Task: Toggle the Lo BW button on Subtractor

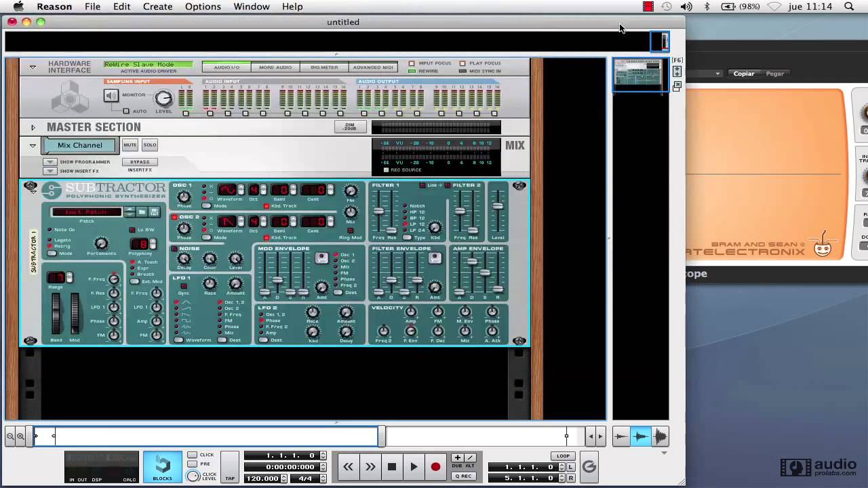Action: (x=133, y=230)
